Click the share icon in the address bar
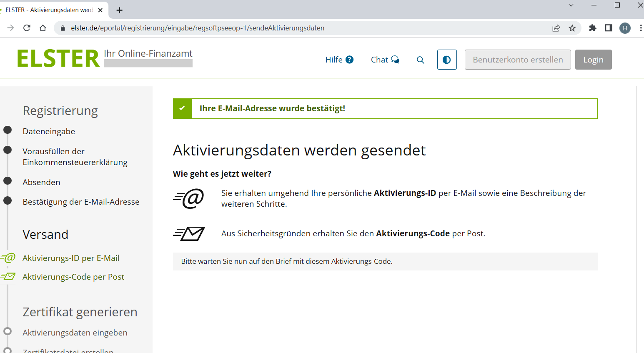This screenshot has height=353, width=644. (x=556, y=28)
